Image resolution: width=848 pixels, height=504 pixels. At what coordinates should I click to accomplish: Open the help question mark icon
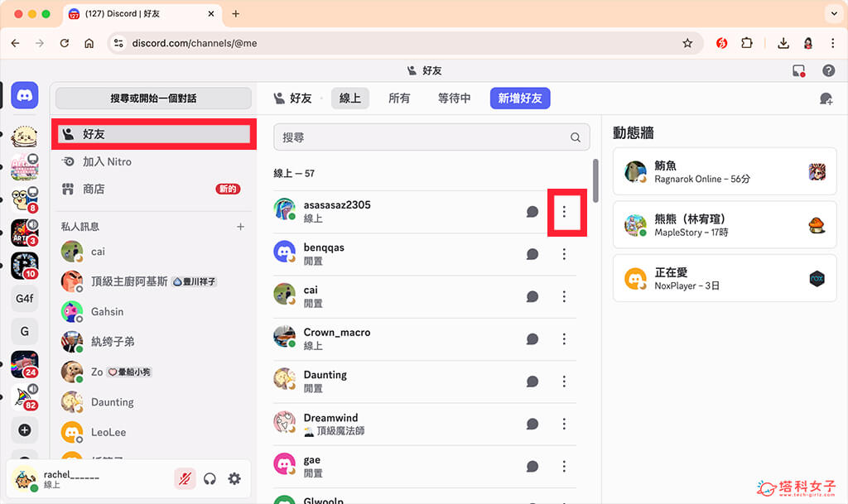coord(828,70)
